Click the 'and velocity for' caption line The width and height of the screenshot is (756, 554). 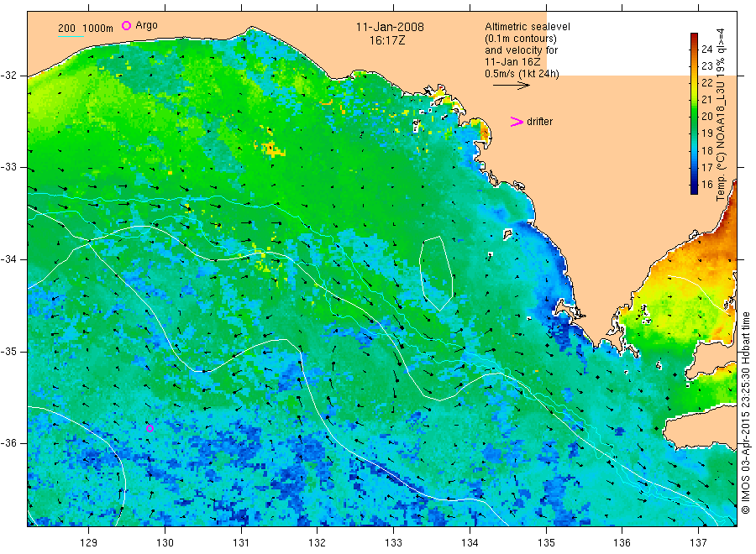pyautogui.click(x=521, y=50)
